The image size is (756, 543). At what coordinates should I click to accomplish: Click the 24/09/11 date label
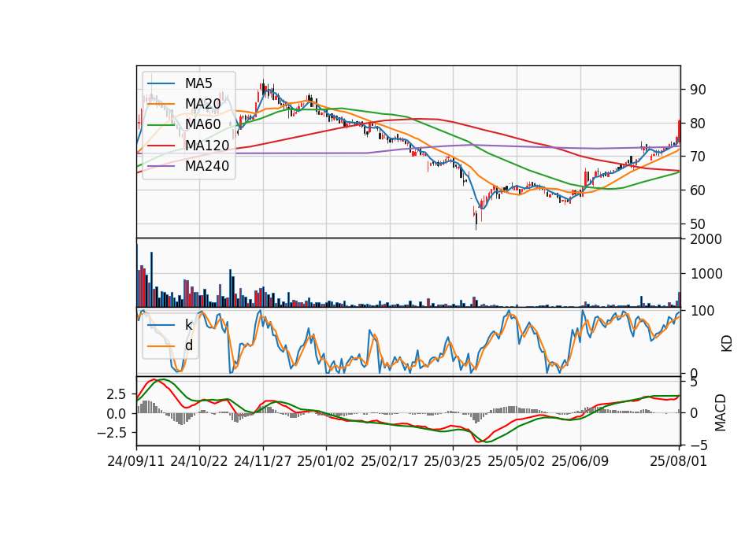pyautogui.click(x=136, y=461)
